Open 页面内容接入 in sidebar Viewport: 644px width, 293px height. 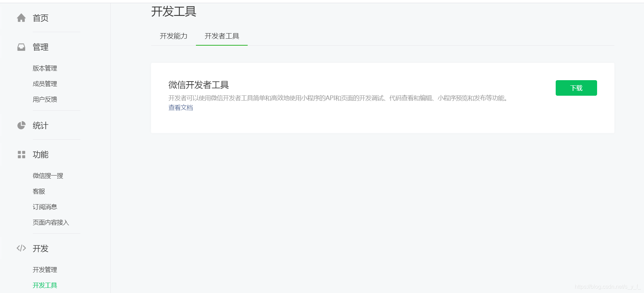click(x=51, y=223)
